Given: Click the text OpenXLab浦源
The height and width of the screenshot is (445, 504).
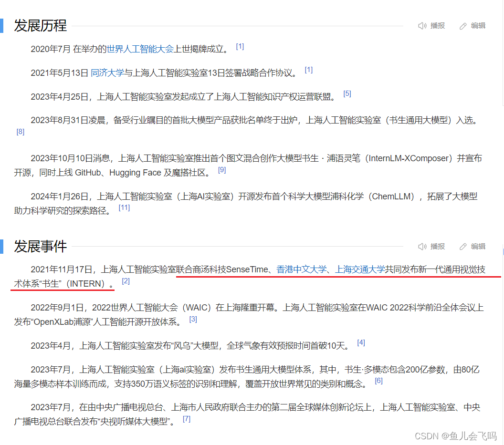Looking at the screenshot, I should click(62, 322).
